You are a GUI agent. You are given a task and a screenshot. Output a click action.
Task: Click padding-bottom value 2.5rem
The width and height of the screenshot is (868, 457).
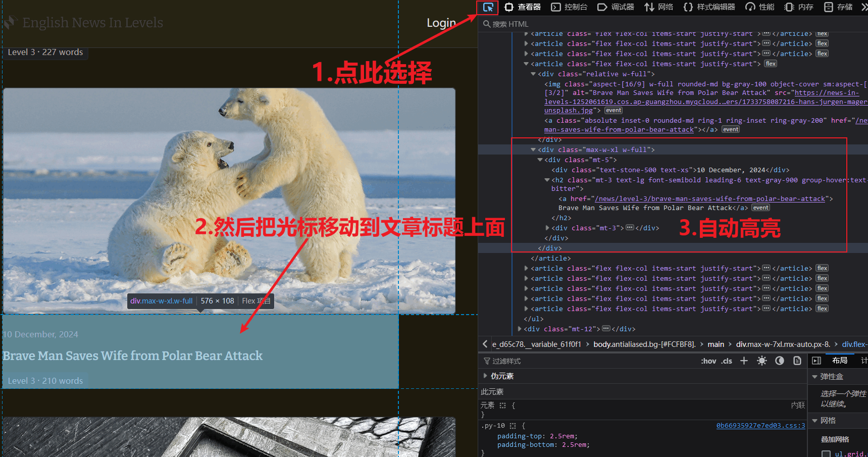tap(574, 445)
